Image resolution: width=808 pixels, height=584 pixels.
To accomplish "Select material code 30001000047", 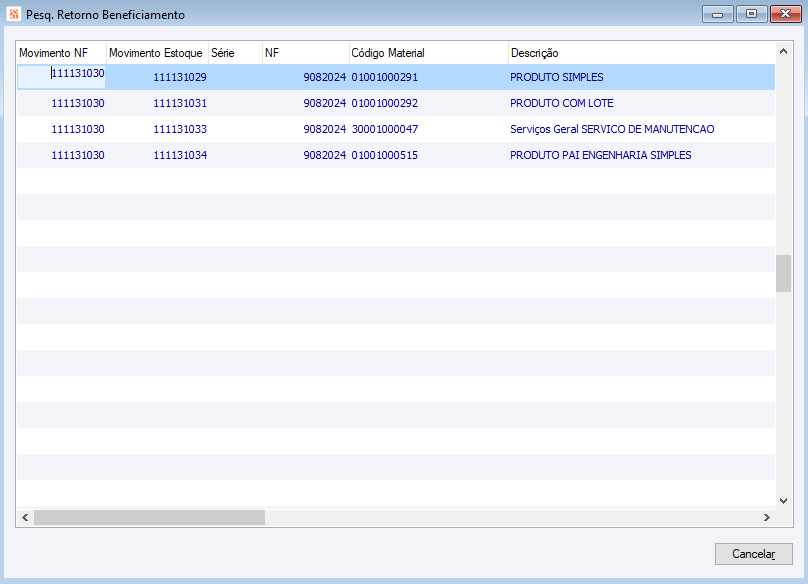I will coord(384,129).
